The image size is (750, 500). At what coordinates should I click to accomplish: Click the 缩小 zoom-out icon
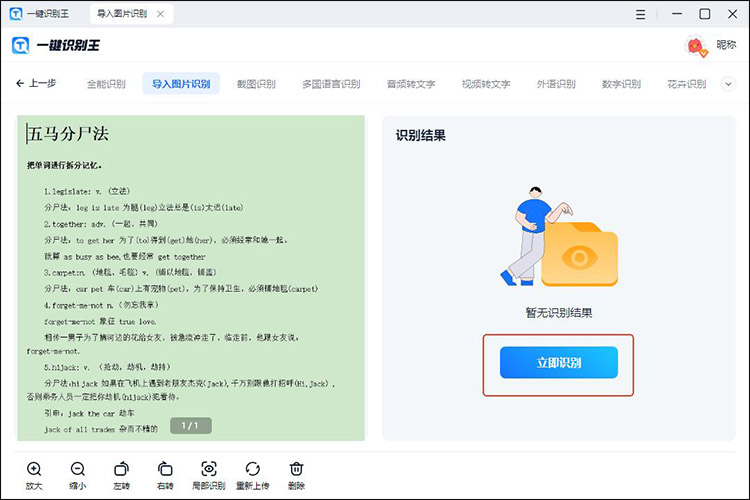[x=77, y=469]
